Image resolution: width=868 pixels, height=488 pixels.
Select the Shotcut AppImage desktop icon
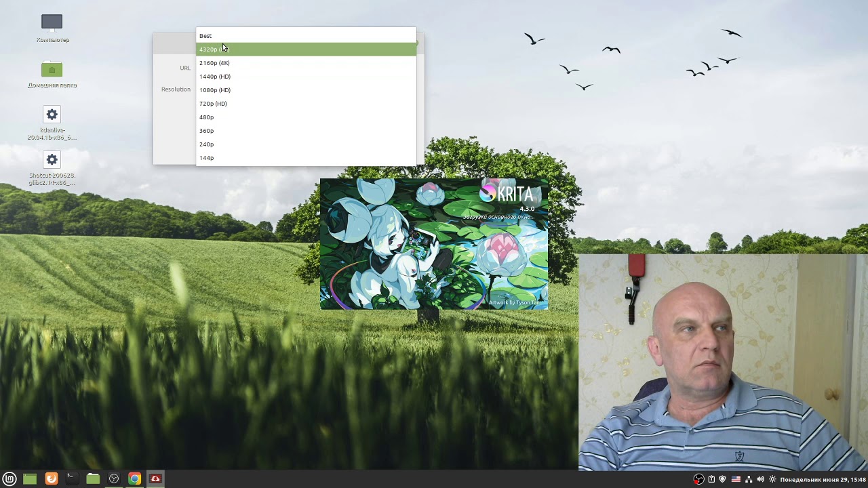pyautogui.click(x=52, y=168)
